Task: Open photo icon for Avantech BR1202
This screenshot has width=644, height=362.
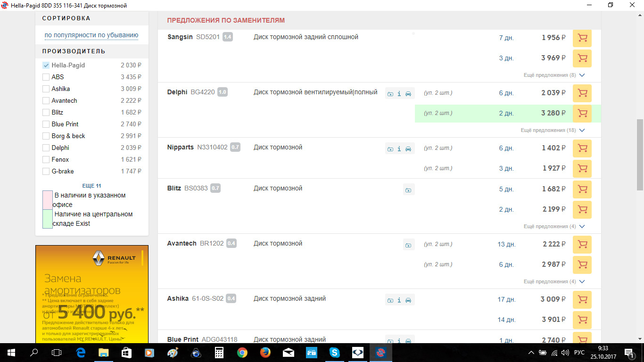Action: 409,245
